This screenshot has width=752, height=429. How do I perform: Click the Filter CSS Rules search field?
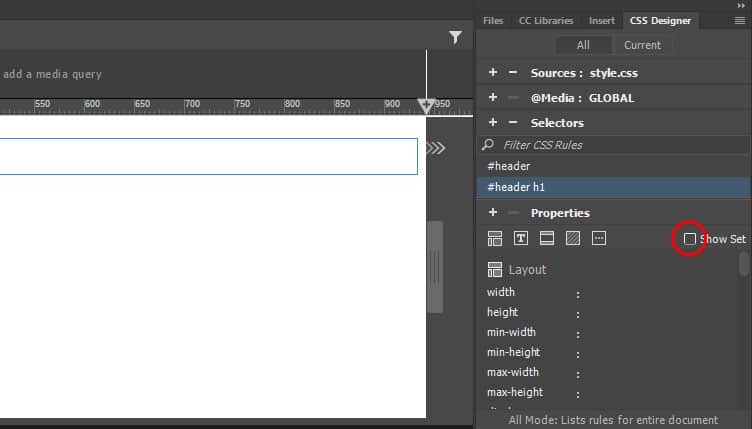(614, 145)
